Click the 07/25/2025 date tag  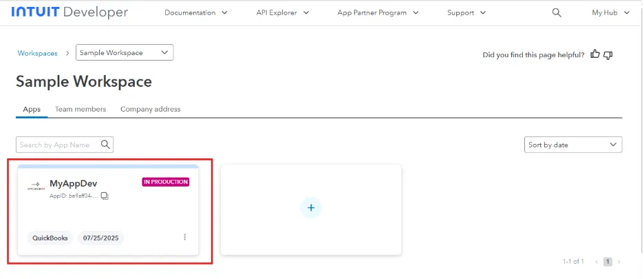click(100, 238)
